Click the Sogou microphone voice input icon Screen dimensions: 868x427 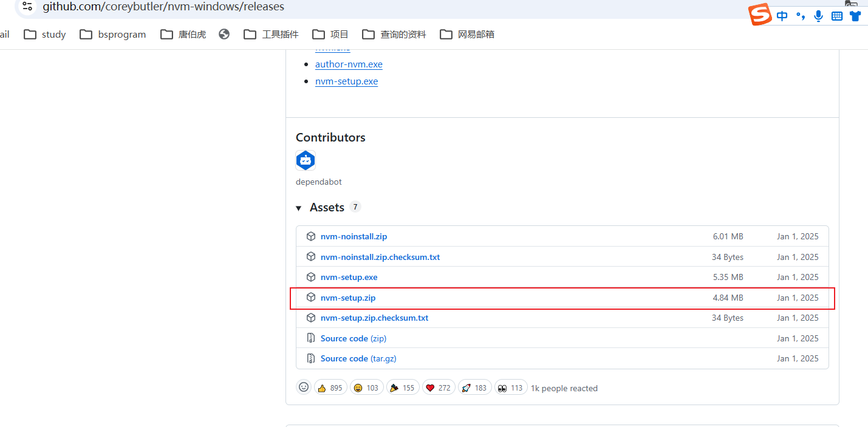click(819, 16)
